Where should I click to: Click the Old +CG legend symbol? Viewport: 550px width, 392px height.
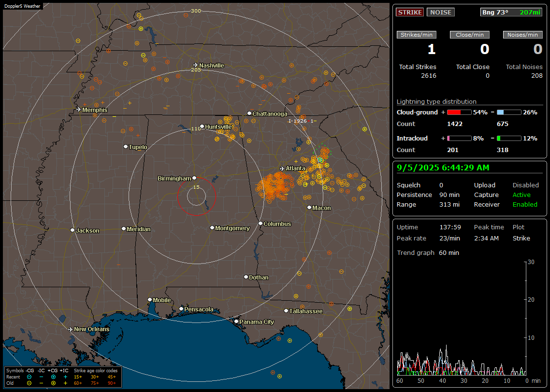(x=53, y=383)
